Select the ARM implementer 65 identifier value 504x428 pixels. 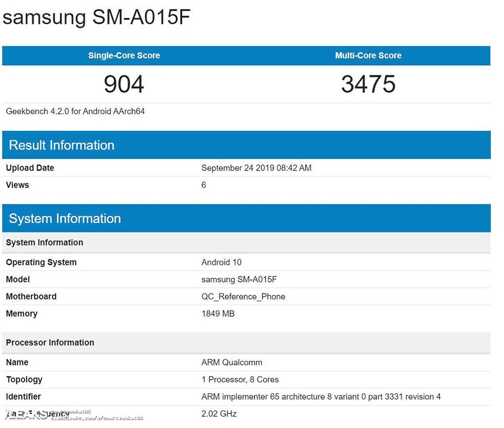[321, 396]
